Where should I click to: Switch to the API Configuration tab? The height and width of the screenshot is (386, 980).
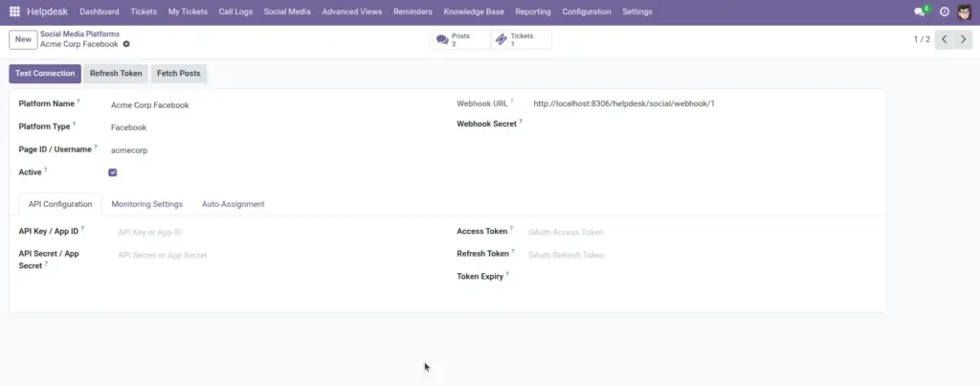[60, 204]
